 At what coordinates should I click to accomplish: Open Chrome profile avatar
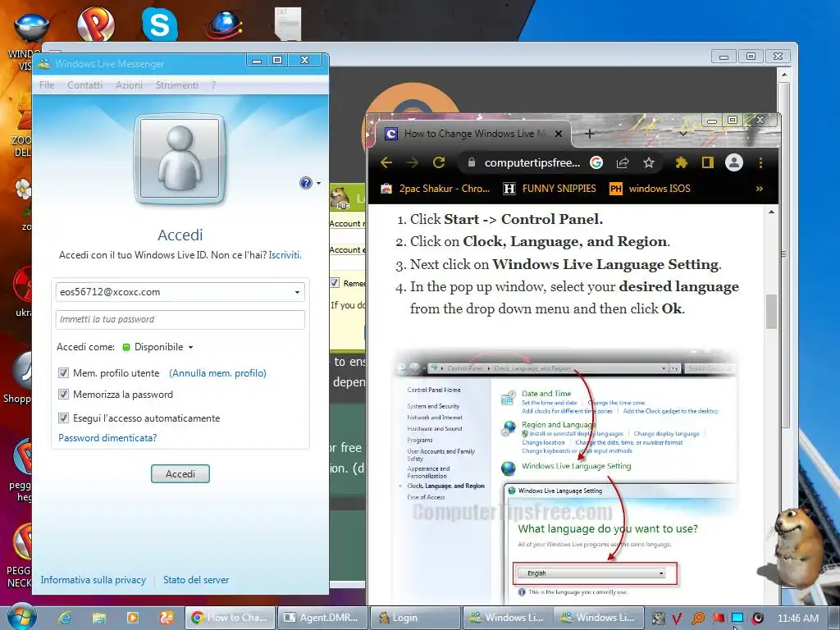tap(734, 162)
